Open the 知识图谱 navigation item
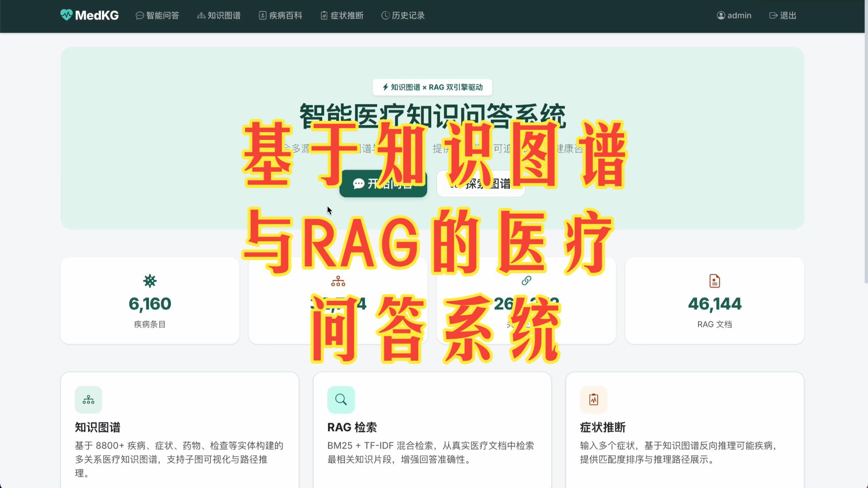The height and width of the screenshot is (488, 868). tap(219, 15)
